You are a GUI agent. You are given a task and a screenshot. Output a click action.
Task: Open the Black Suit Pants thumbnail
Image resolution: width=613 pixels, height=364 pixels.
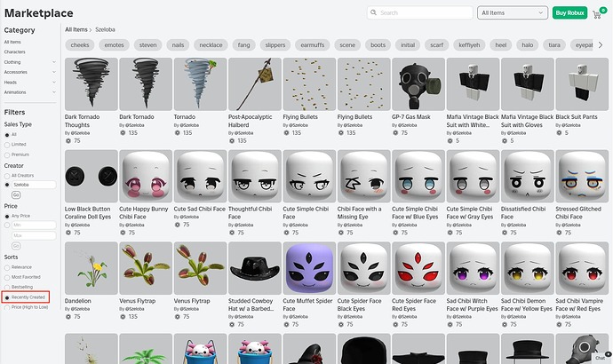tap(582, 84)
